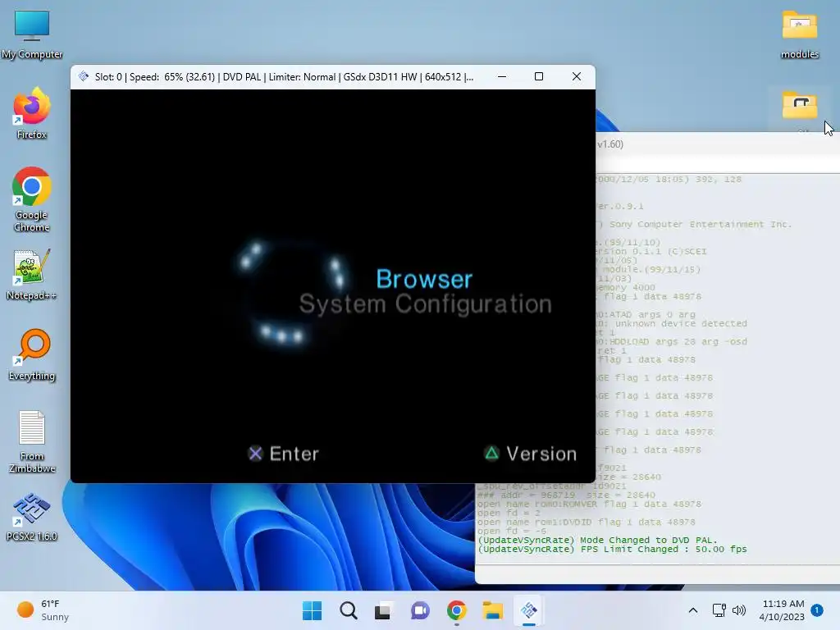This screenshot has width=840, height=630.
Task: Open the Windows Start menu
Action: [312, 610]
